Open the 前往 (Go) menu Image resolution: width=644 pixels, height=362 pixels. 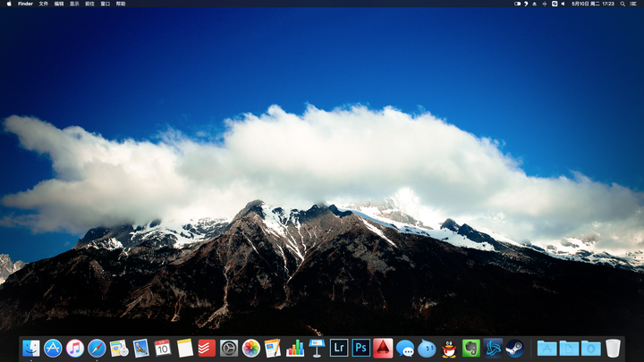tap(90, 4)
